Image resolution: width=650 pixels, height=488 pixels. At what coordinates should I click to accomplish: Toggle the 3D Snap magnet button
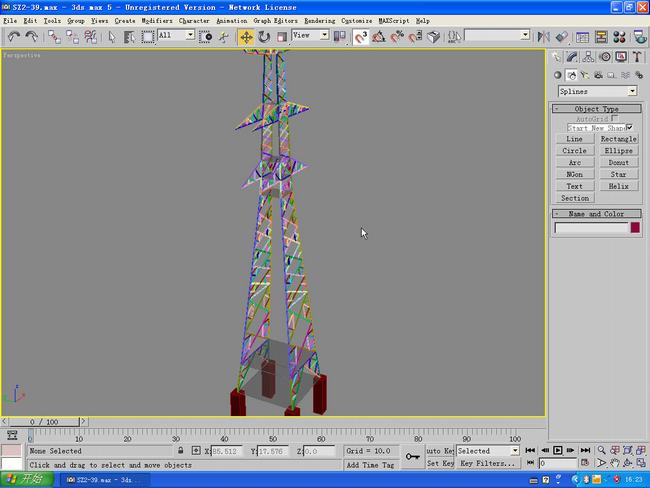point(360,37)
